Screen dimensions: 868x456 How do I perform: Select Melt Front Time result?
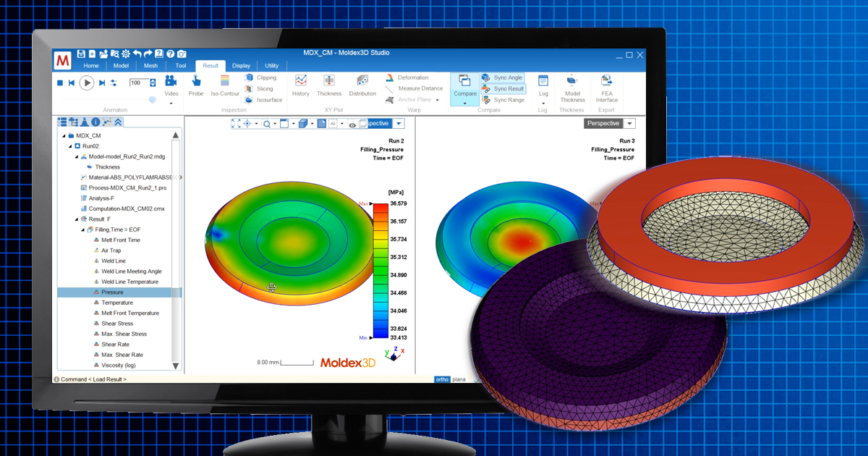point(121,240)
